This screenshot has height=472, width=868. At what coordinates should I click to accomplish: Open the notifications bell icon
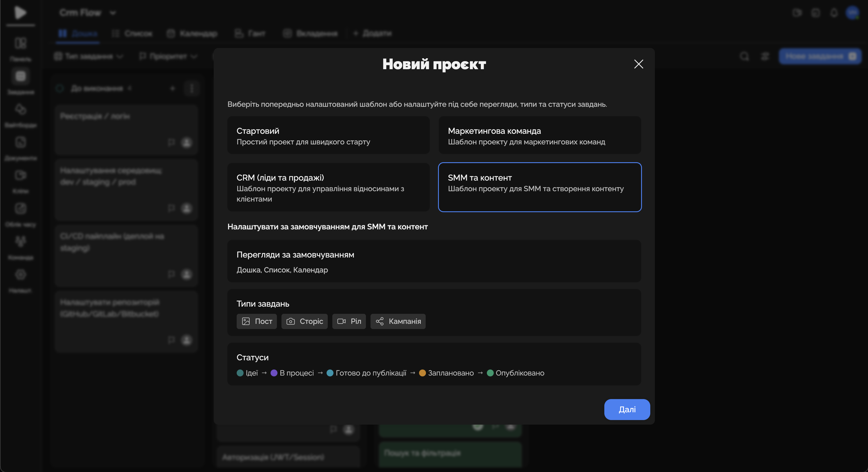click(x=834, y=13)
